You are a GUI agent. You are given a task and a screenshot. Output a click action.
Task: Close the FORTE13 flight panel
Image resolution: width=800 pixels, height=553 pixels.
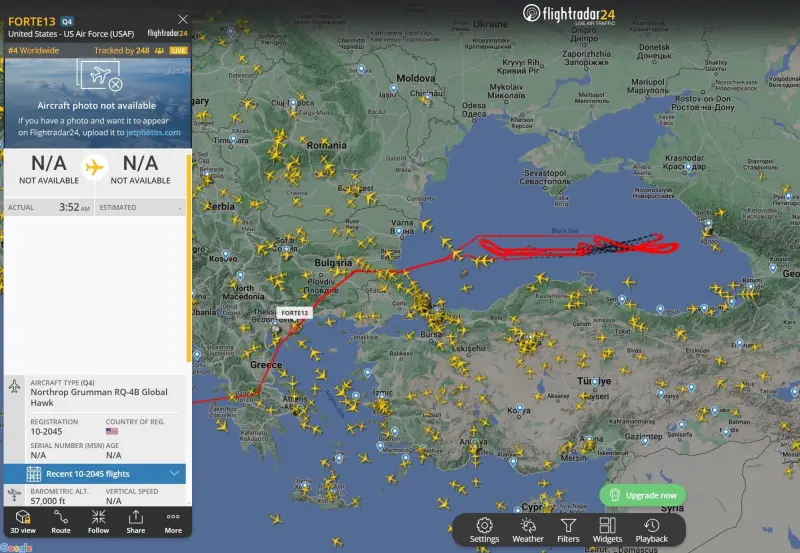(x=183, y=19)
